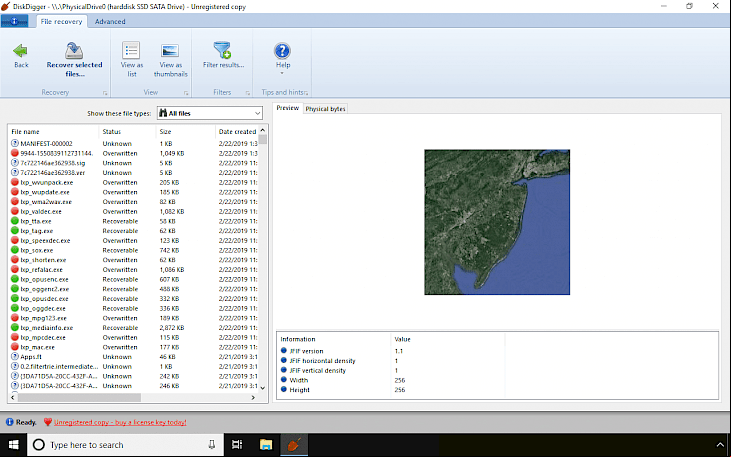Viewport: 731px width, 457px height.
Task: Click Recover selected files icon
Action: 74,51
